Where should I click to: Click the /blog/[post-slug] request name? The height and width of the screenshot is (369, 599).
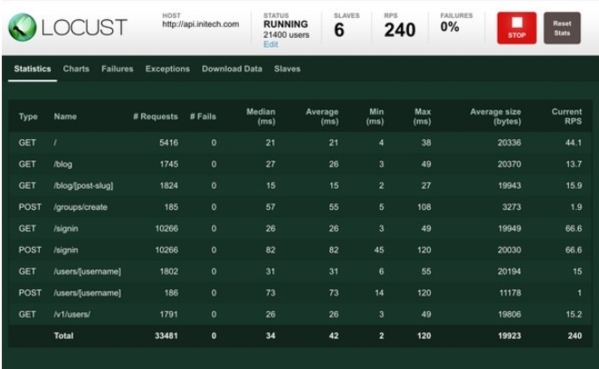[x=83, y=186]
